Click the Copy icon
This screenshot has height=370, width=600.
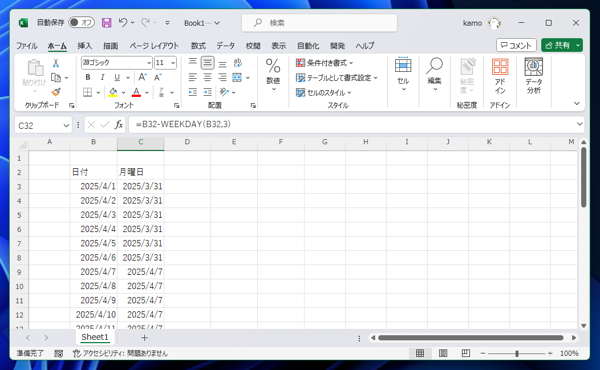56,78
